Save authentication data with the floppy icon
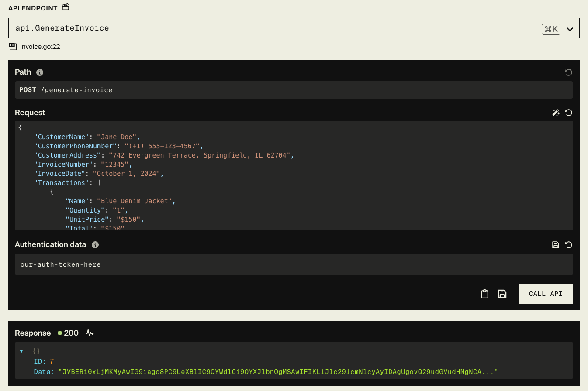 coord(556,245)
